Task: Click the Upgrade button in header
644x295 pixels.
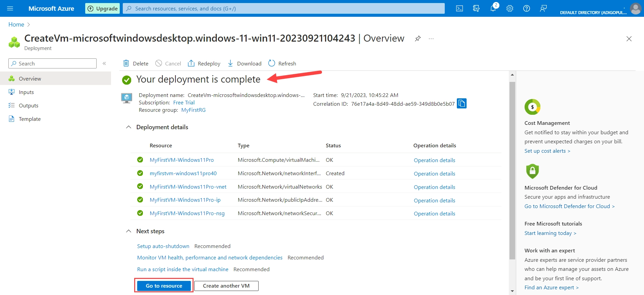Action: [103, 8]
